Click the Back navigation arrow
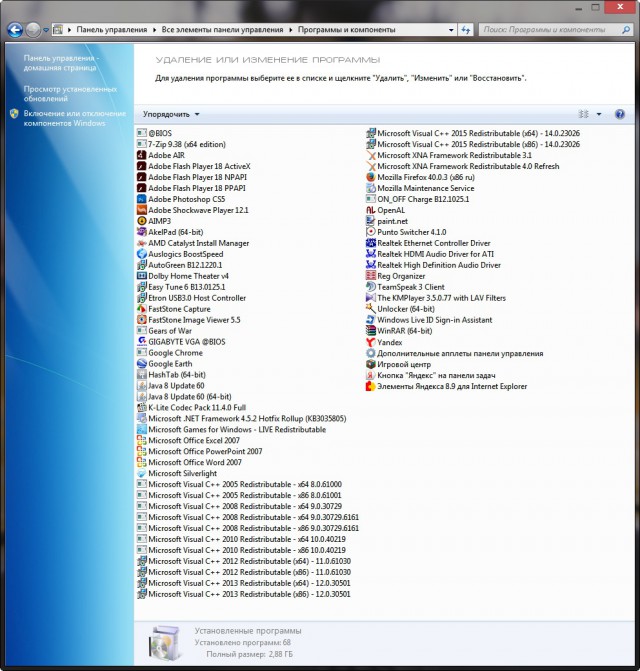The image size is (640, 671). click(x=15, y=30)
